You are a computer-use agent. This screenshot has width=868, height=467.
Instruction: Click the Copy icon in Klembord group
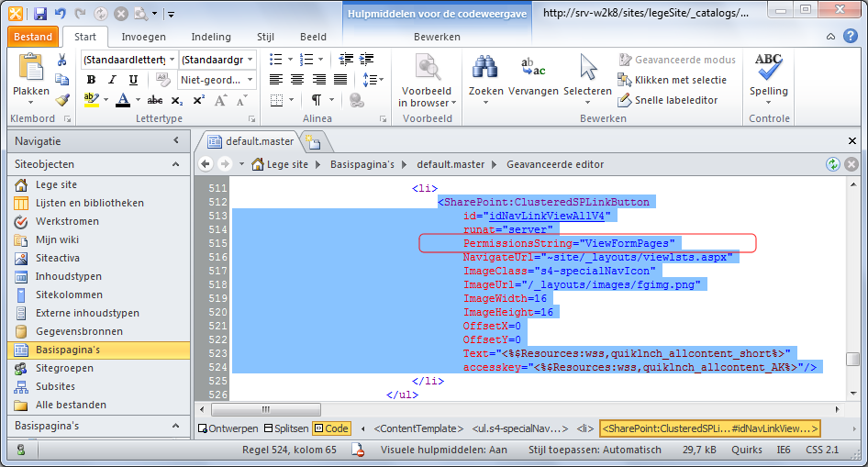coord(62,80)
